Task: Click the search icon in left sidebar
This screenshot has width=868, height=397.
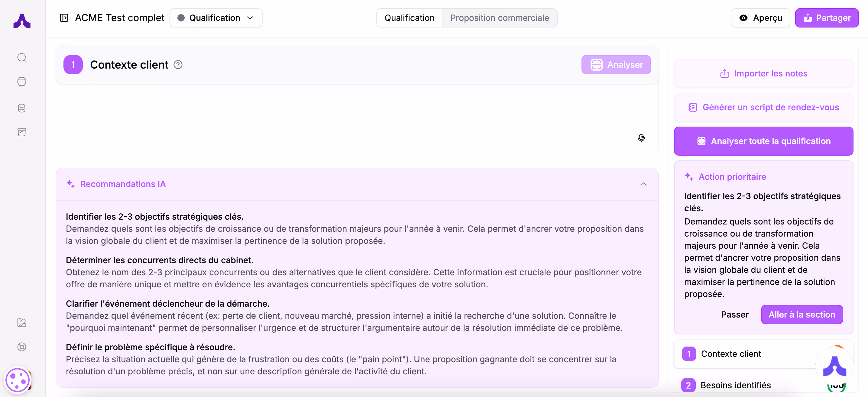Action: coord(22,58)
